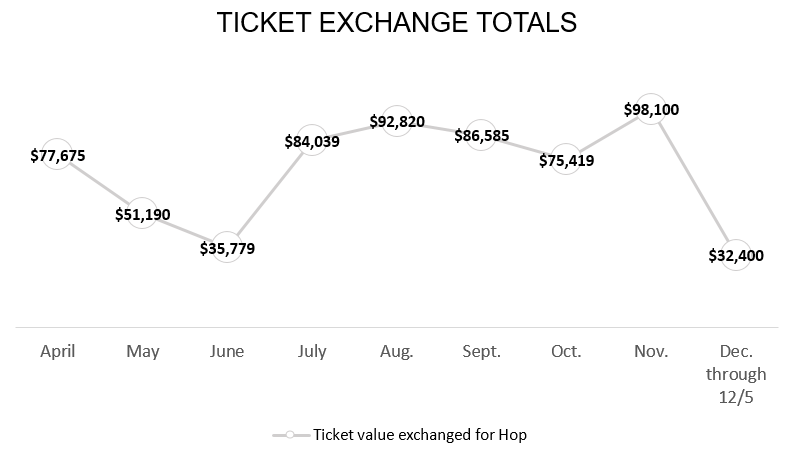Select the legend line marker icon
Viewport: 795px width, 457px height.
pyautogui.click(x=291, y=435)
